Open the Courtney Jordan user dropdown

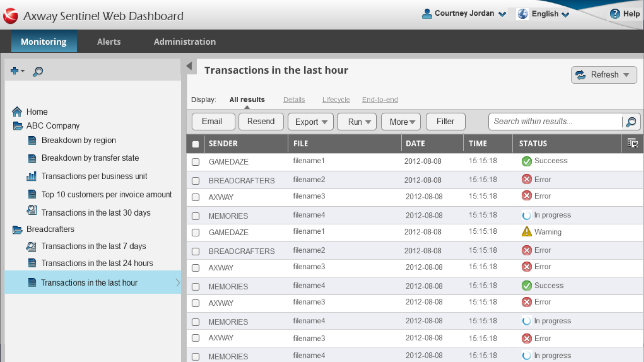(502, 14)
